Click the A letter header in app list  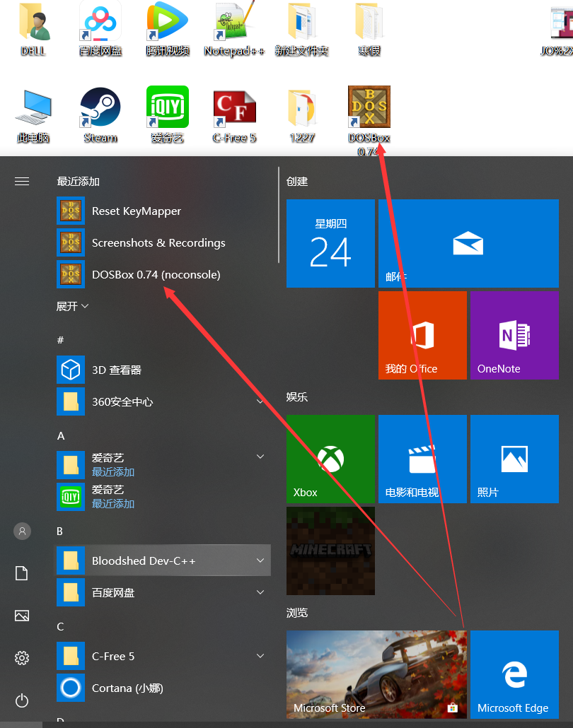pyautogui.click(x=61, y=436)
